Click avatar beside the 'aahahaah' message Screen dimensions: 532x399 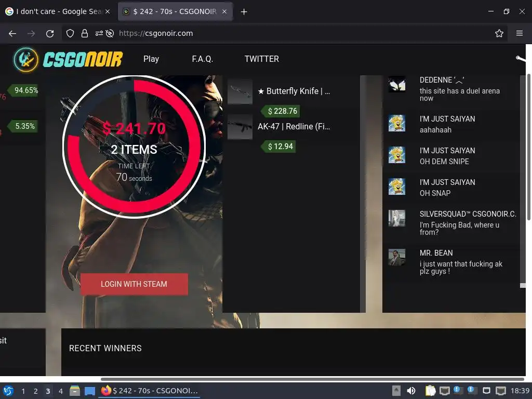coord(396,123)
